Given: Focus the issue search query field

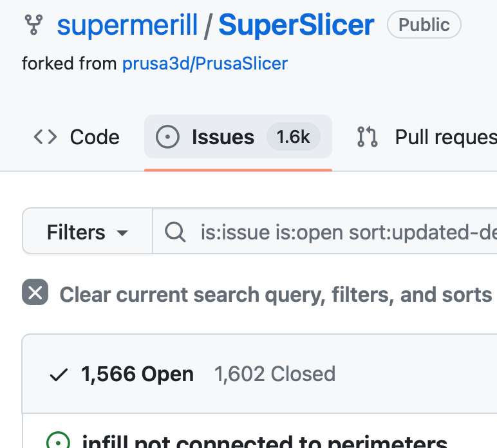Looking at the screenshot, I should (325, 231).
